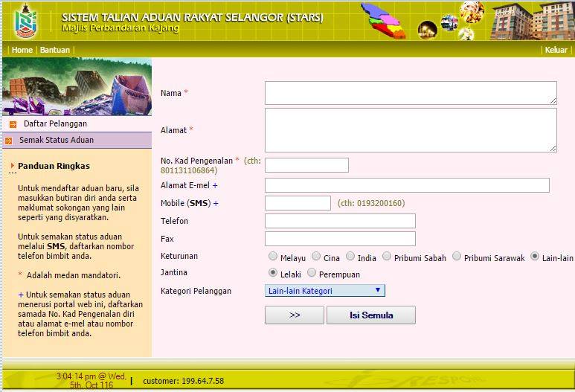
Task: Click the date and time in footer
Action: coord(91,381)
